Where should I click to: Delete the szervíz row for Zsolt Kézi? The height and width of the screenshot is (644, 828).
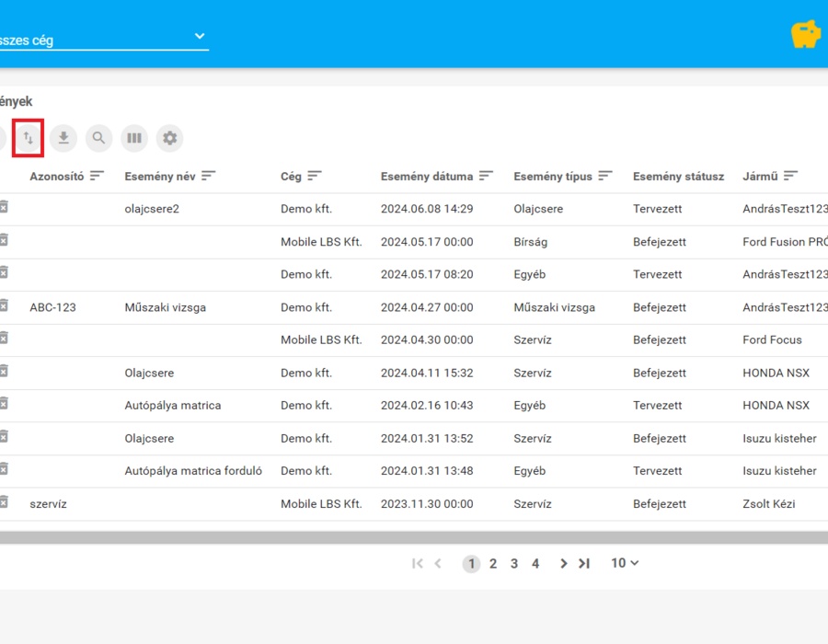(x=4, y=502)
